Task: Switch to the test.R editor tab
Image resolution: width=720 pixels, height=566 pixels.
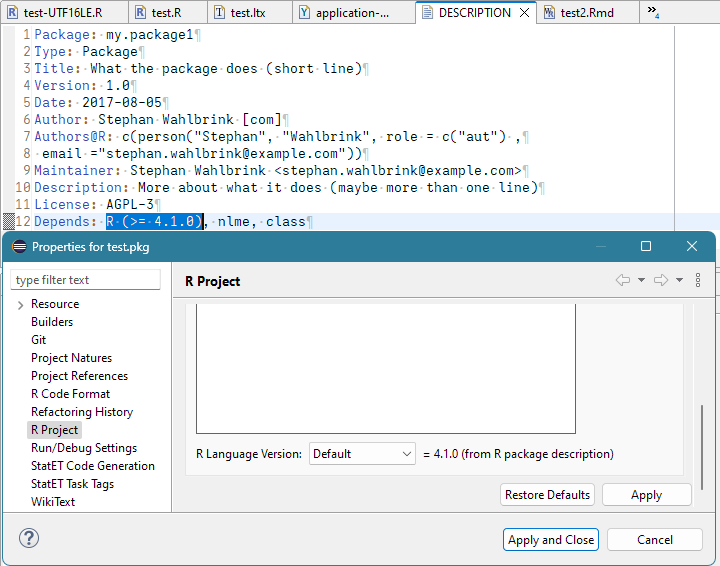Action: [x=159, y=13]
